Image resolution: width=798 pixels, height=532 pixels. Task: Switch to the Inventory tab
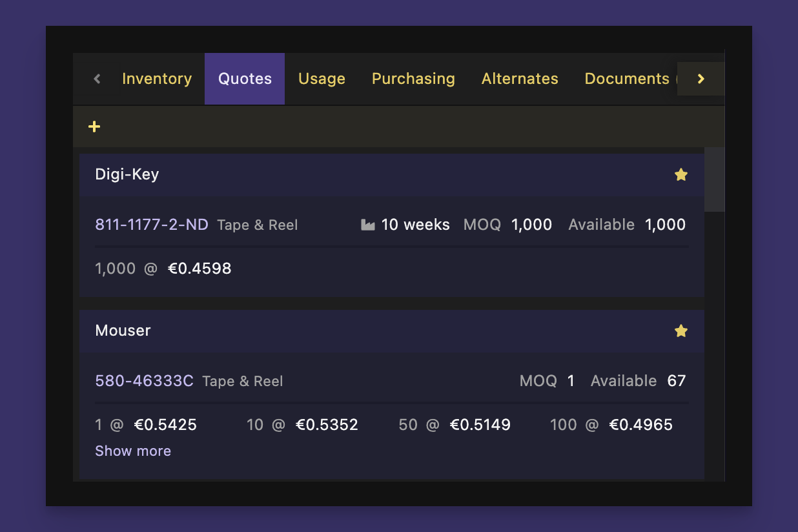click(157, 79)
